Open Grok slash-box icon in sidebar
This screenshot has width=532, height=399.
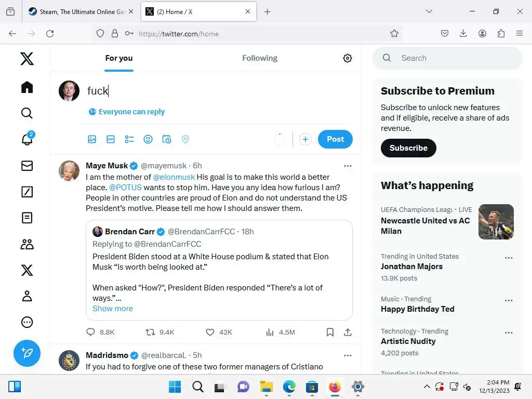(x=27, y=192)
